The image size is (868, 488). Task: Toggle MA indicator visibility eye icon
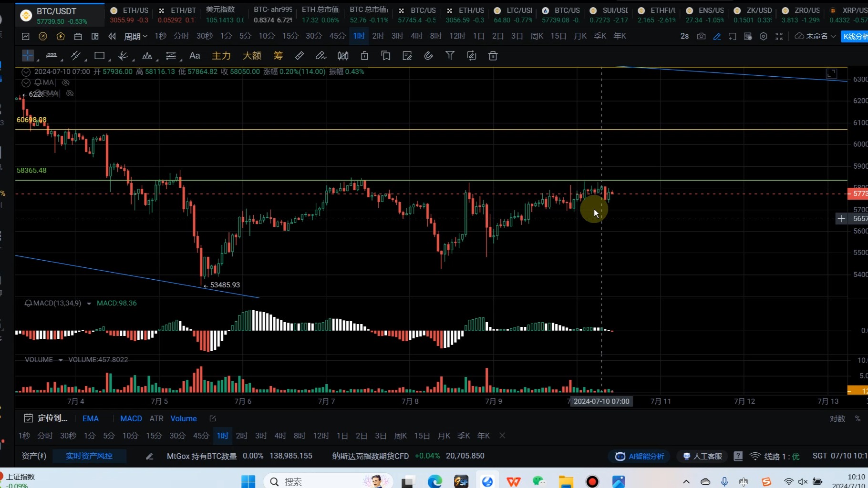point(66,82)
